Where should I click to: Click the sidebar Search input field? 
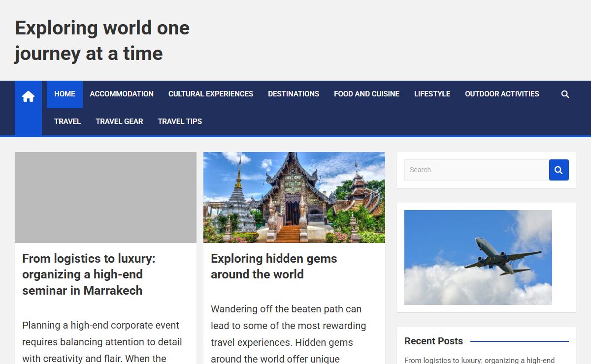[477, 170]
